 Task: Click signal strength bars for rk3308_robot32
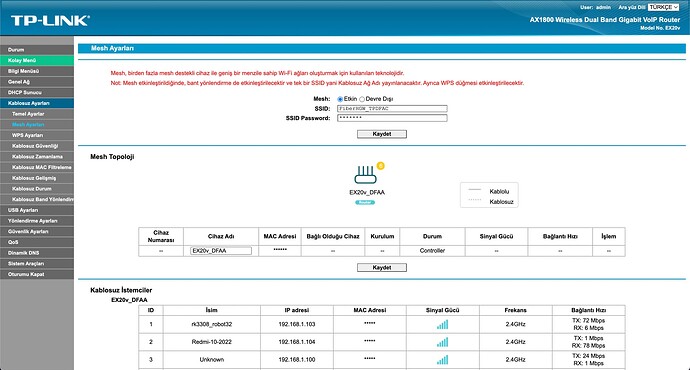point(442,325)
